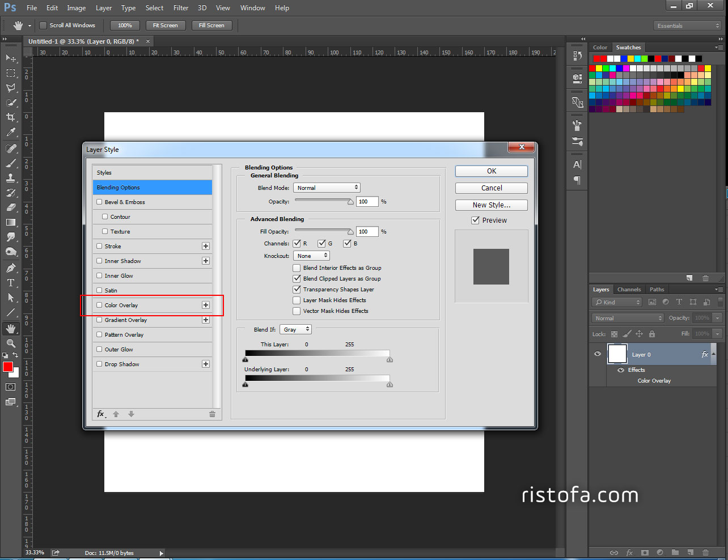This screenshot has width=728, height=560.
Task: Click the Fit Screen button
Action: pos(166,25)
